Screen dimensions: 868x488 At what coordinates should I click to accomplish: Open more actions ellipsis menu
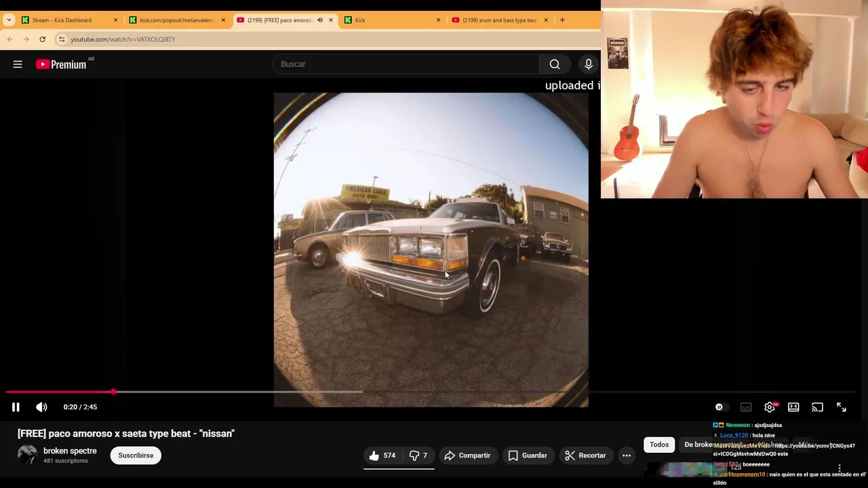click(627, 455)
